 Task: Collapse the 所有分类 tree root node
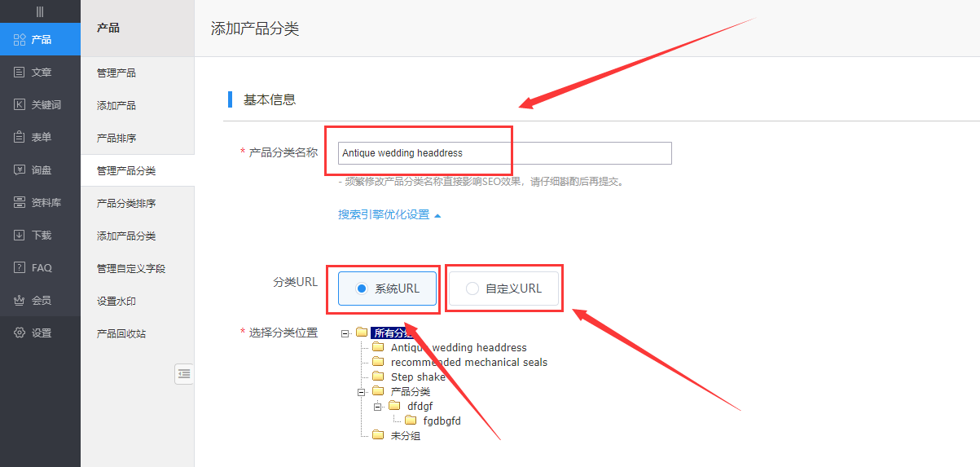coord(345,333)
